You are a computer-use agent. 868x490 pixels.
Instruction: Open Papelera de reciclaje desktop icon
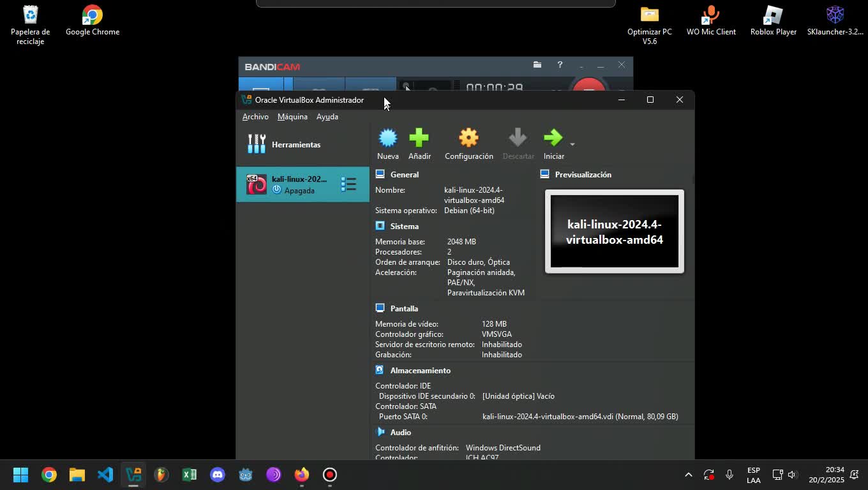pyautogui.click(x=30, y=26)
